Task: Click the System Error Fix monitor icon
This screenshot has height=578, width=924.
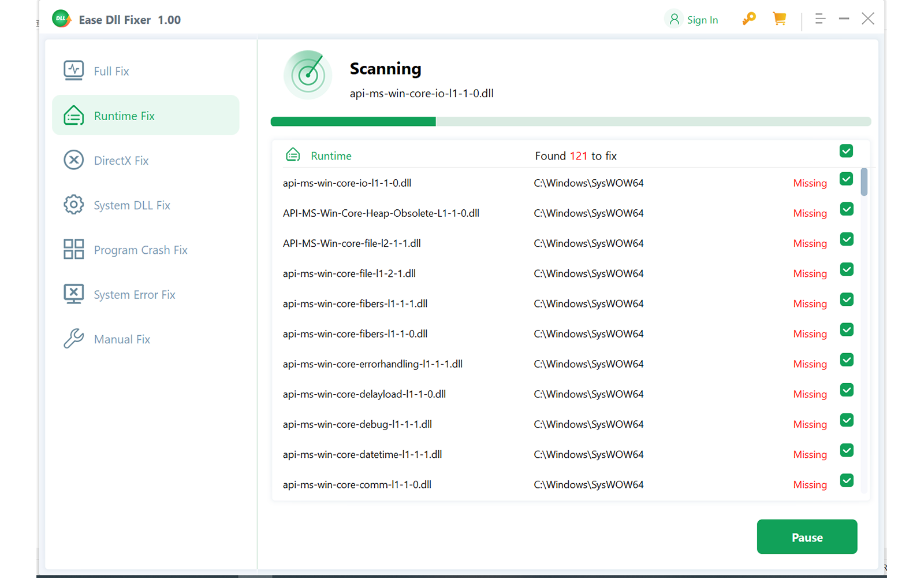Action: [x=73, y=294]
